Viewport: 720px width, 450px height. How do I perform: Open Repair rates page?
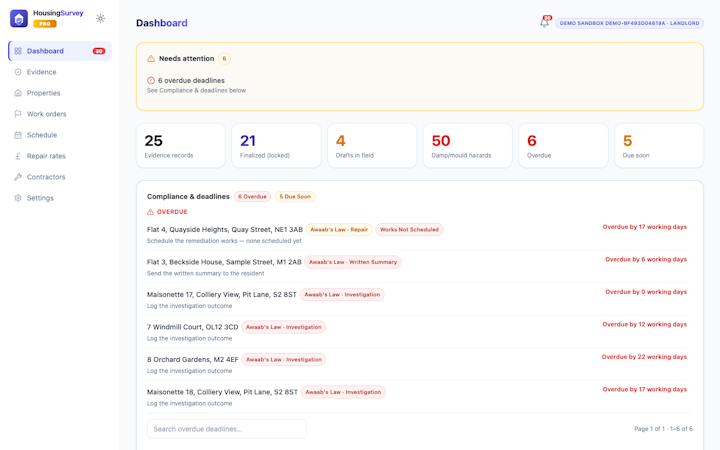[60, 156]
